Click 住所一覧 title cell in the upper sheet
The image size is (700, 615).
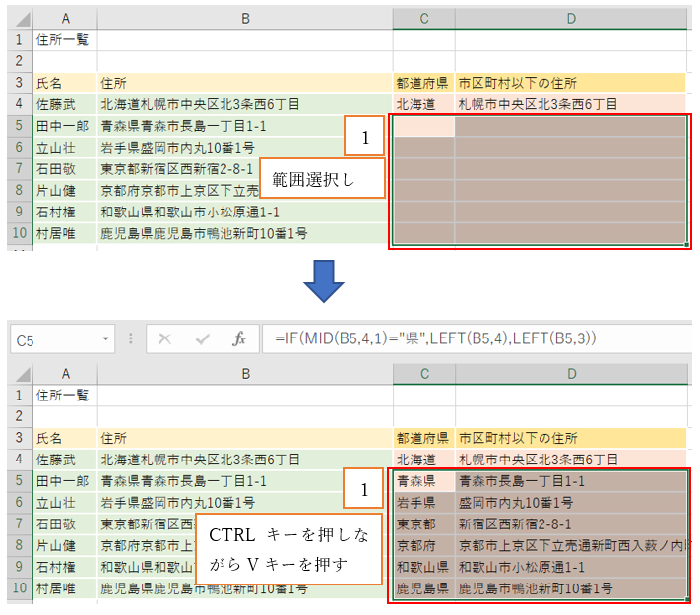point(65,40)
